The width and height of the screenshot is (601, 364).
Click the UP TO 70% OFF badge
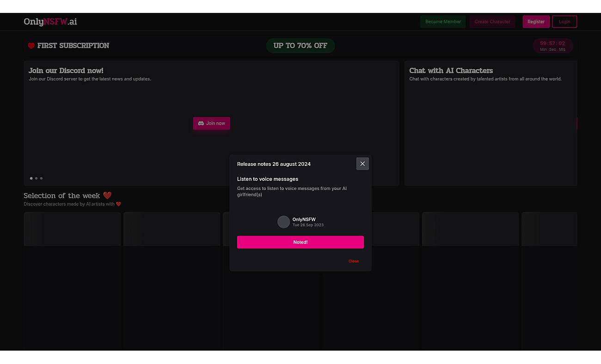300,46
